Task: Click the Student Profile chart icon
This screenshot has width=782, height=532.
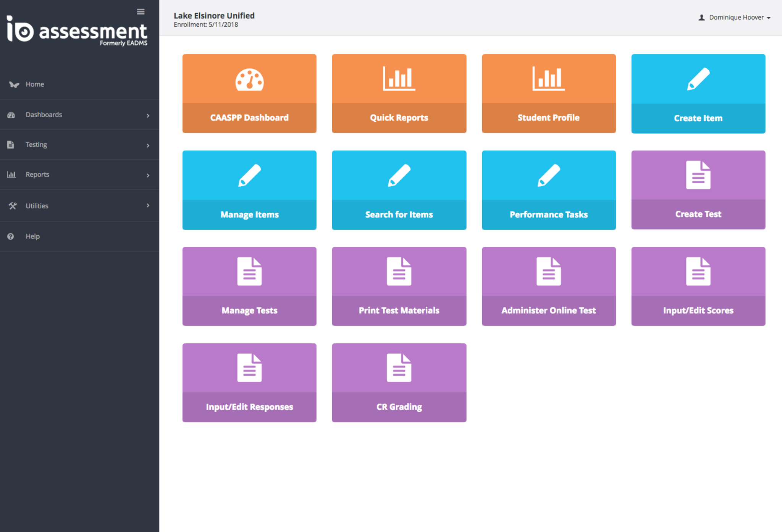Action: pyautogui.click(x=548, y=79)
